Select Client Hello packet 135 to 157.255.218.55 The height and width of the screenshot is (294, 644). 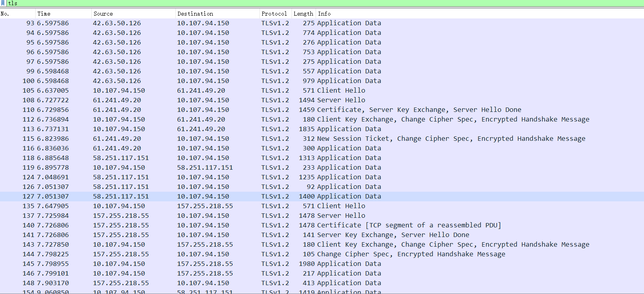[x=322, y=206]
